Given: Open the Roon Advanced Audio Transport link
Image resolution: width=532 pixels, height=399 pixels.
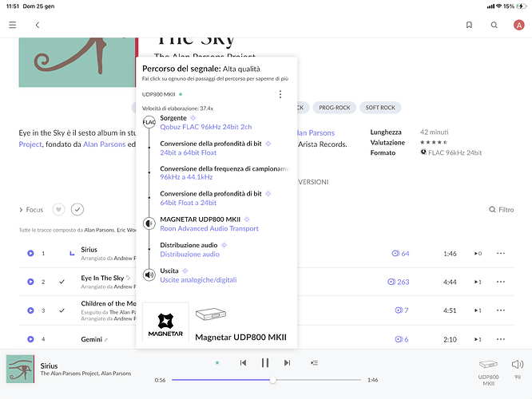Looking at the screenshot, I should pyautogui.click(x=209, y=228).
